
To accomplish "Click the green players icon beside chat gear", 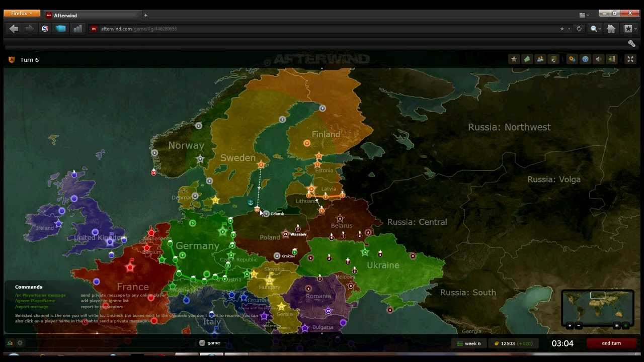I will click(x=10, y=343).
